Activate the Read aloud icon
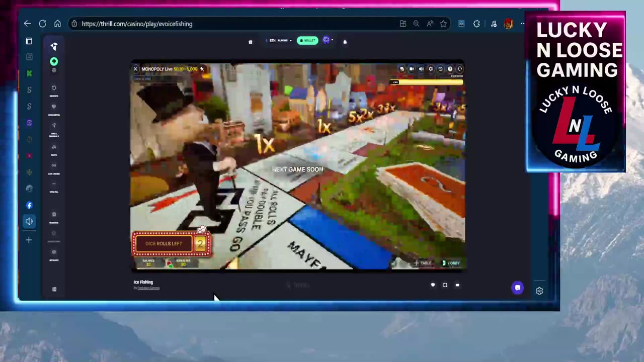Screen dimensions: 644x362 [430, 24]
